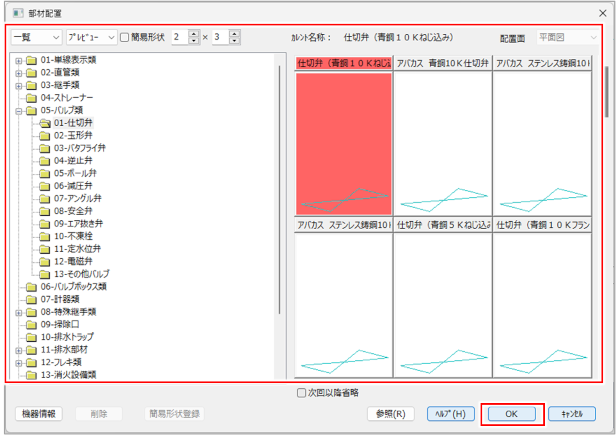616x435 pixels.
Task: Select the 07-計器類 folder
Action: [62, 299]
